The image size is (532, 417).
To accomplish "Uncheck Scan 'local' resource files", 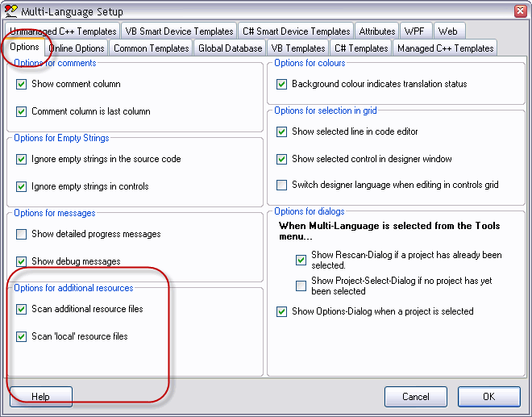I will coord(22,336).
